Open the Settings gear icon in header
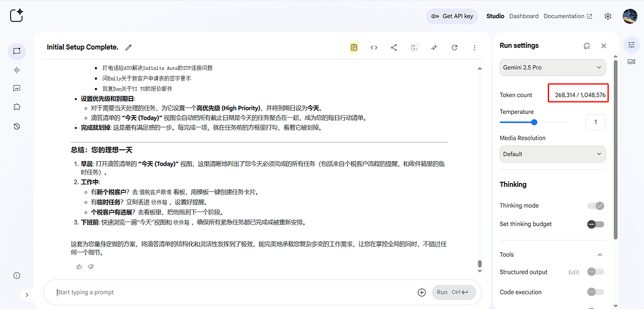The width and height of the screenshot is (644, 309). click(x=608, y=16)
